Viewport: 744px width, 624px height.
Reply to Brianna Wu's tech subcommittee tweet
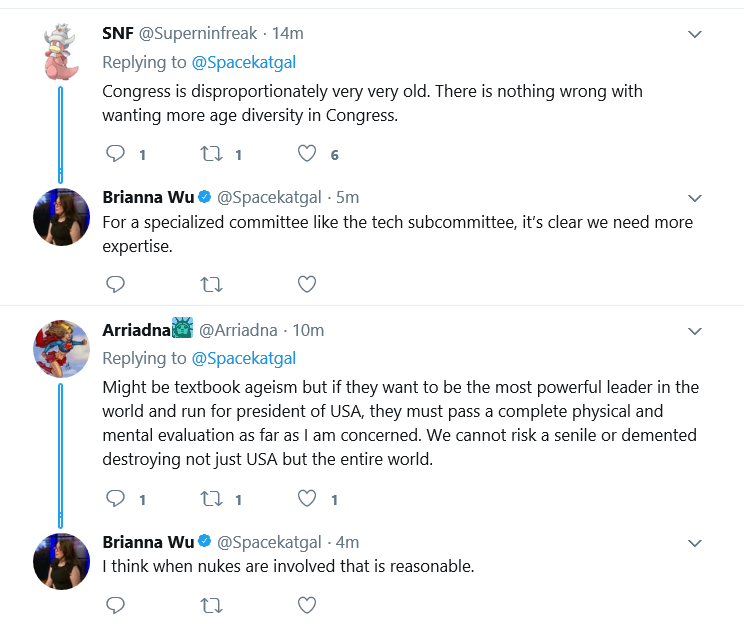115,284
